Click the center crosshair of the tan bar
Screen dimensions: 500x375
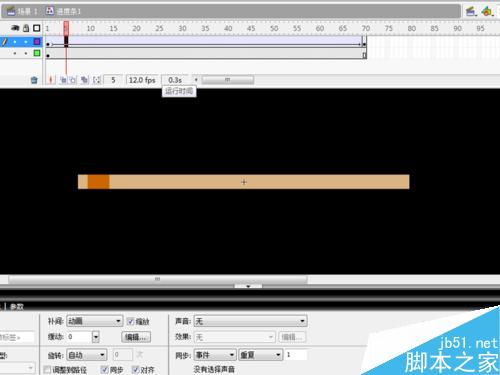pyautogui.click(x=244, y=182)
